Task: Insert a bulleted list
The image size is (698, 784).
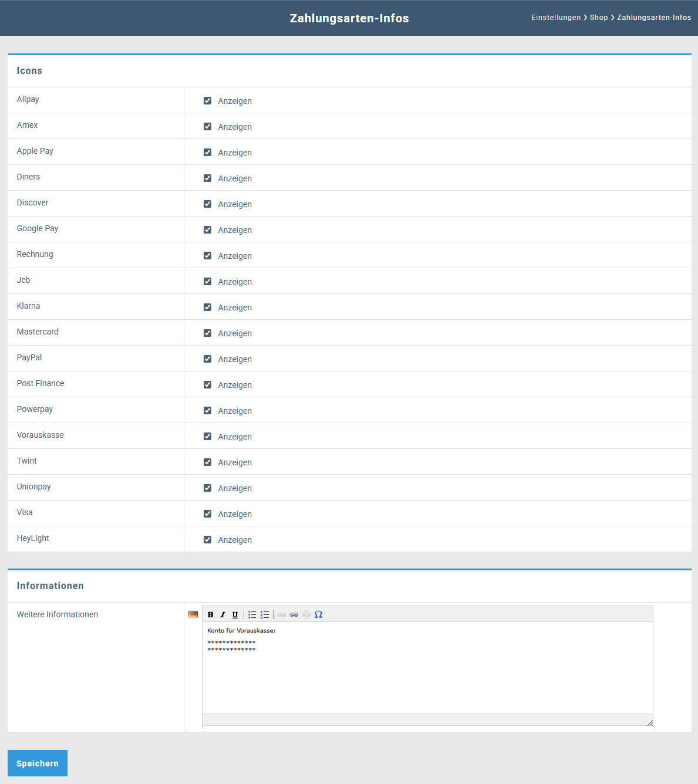Action: tap(252, 614)
